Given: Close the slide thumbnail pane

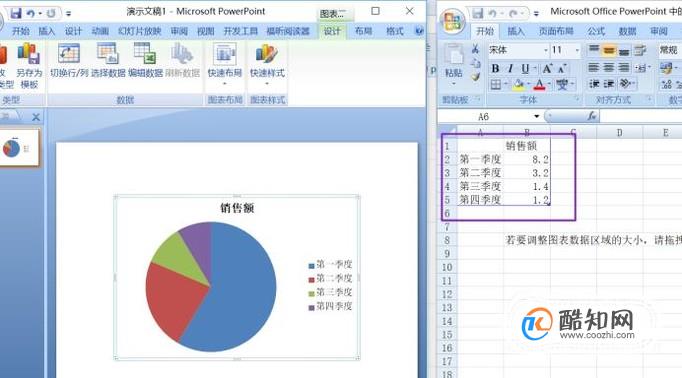Looking at the screenshot, I should tap(36, 117).
